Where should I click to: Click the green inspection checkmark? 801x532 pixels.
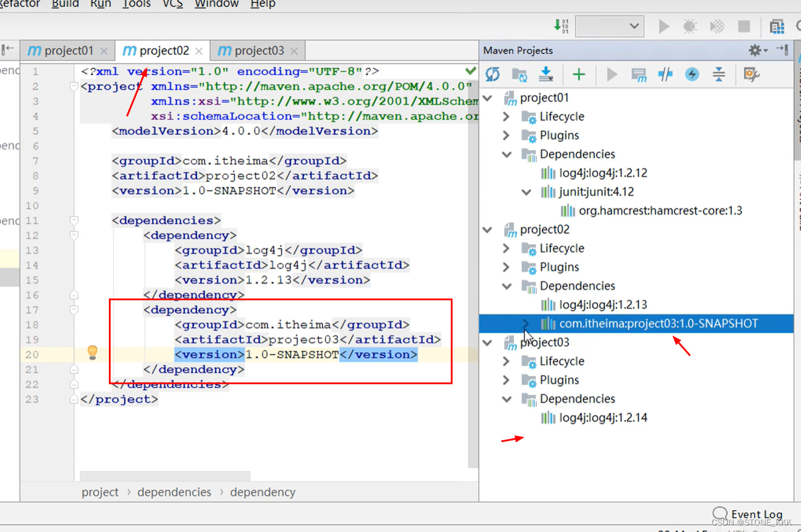click(470, 71)
